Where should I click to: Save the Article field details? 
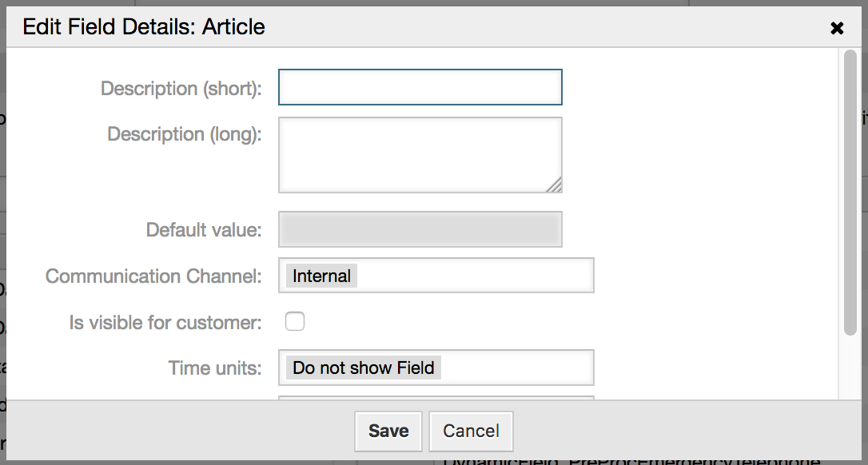(388, 431)
